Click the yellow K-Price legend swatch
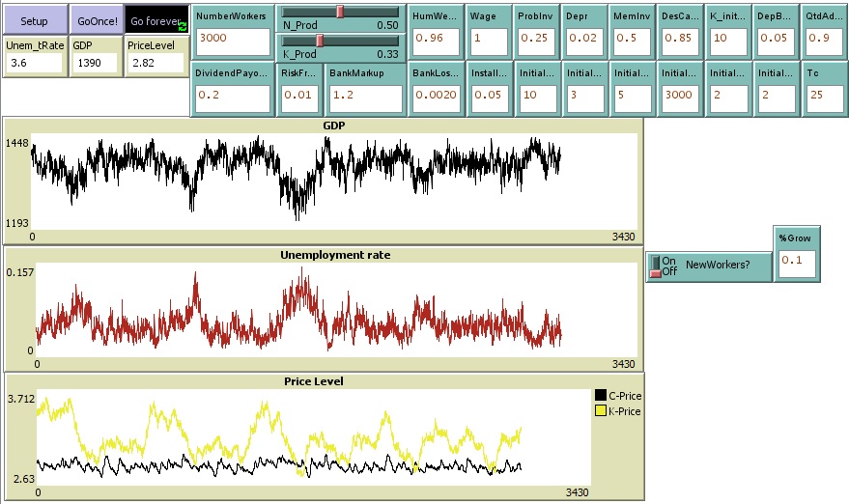The image size is (849, 504). pos(600,411)
